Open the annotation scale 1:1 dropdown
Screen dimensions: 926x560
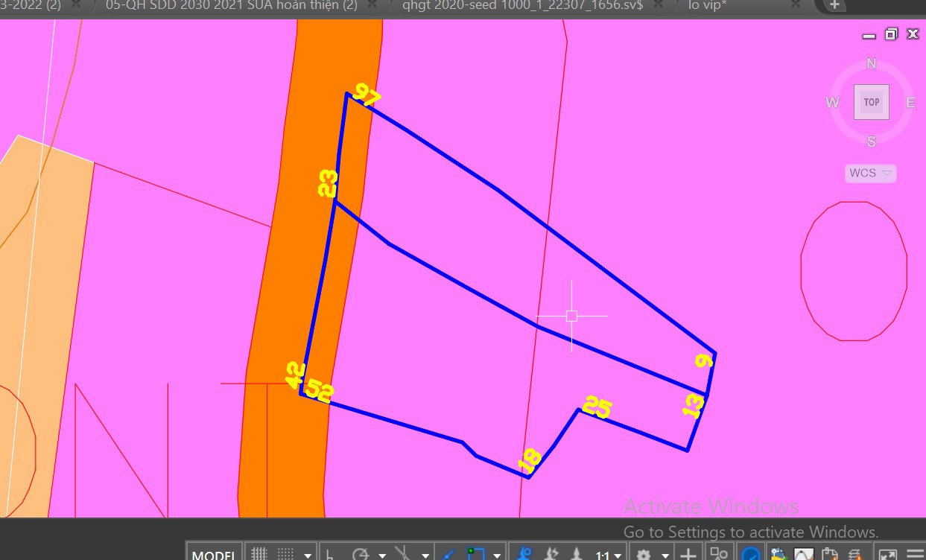tap(608, 555)
